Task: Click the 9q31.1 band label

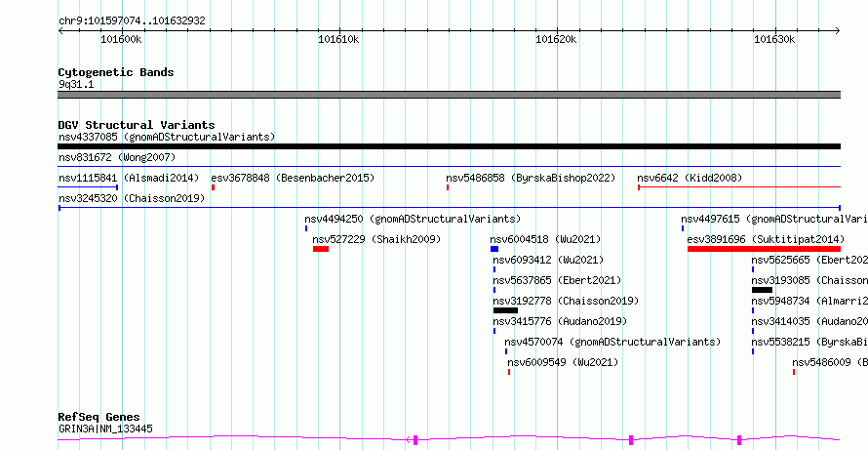Action: 76,84
